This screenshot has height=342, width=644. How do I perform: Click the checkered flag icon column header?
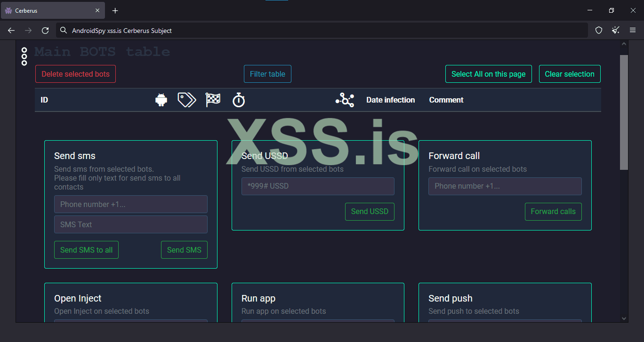pos(213,100)
